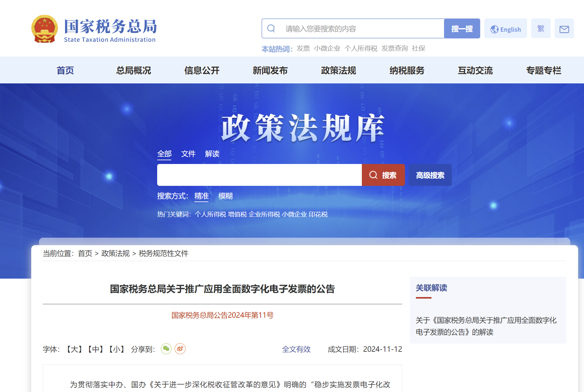Focus the policy library search input field
Image resolution: width=584 pixels, height=392 pixels.
coord(259,175)
